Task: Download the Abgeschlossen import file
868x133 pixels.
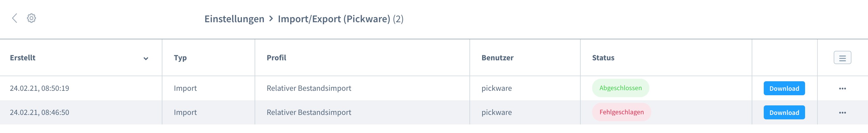Action: (784, 89)
